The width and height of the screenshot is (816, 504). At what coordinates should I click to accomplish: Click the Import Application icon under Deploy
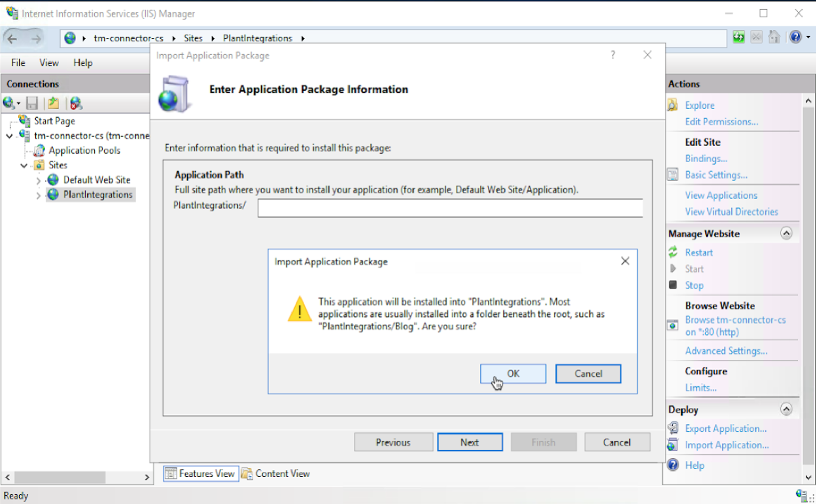[x=673, y=445]
